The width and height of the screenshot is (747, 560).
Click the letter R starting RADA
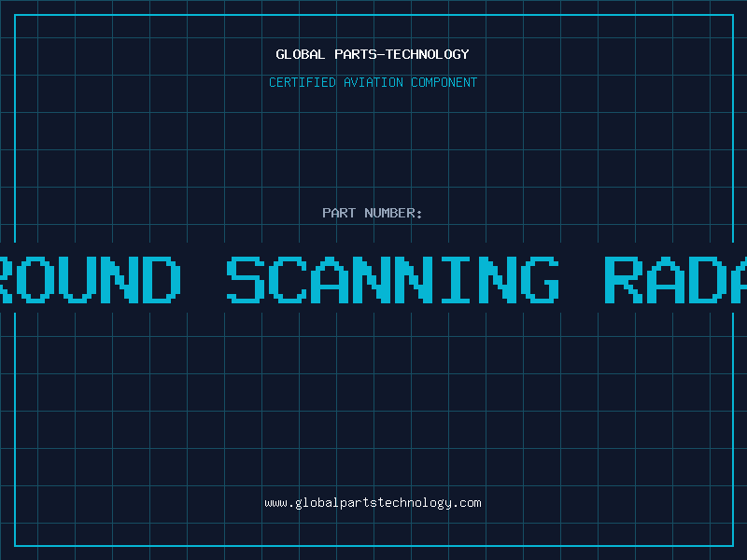624,279
